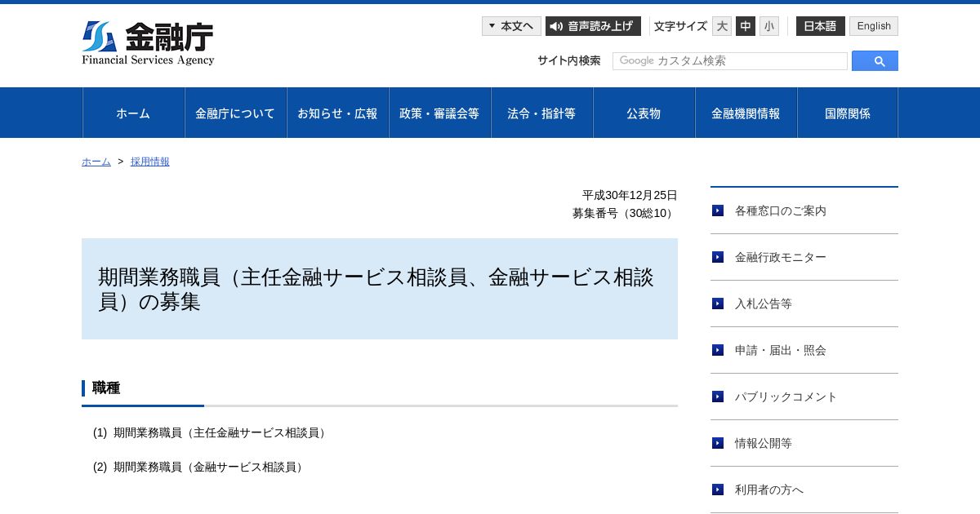
Task: Click the サイト内検索 label
Action: 569,60
